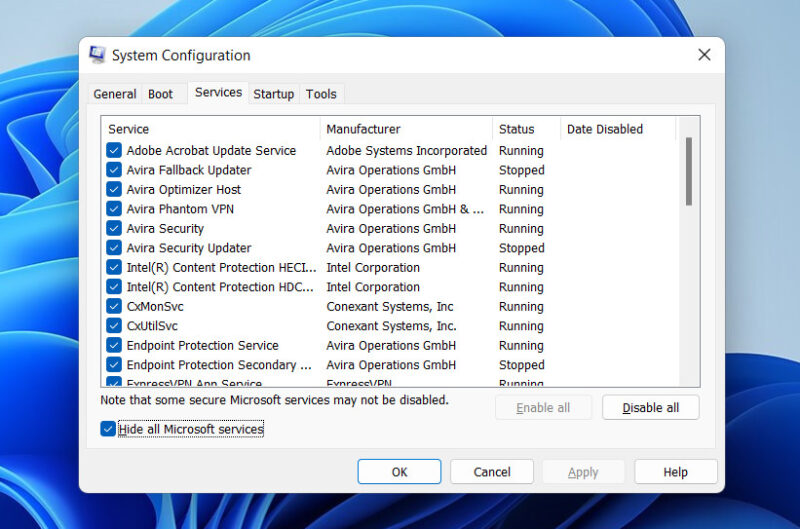
Task: Go to the Startup tab
Action: 273,94
